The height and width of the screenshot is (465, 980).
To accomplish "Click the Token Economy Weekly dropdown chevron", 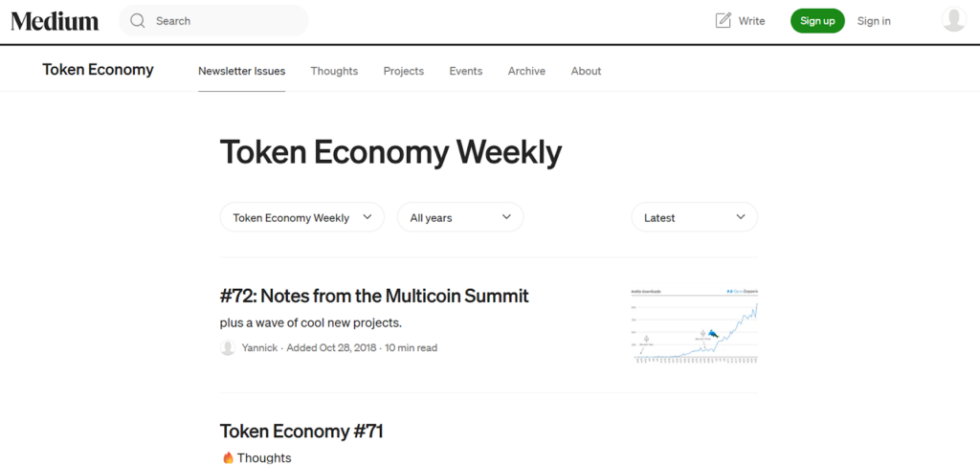I will (x=368, y=217).
